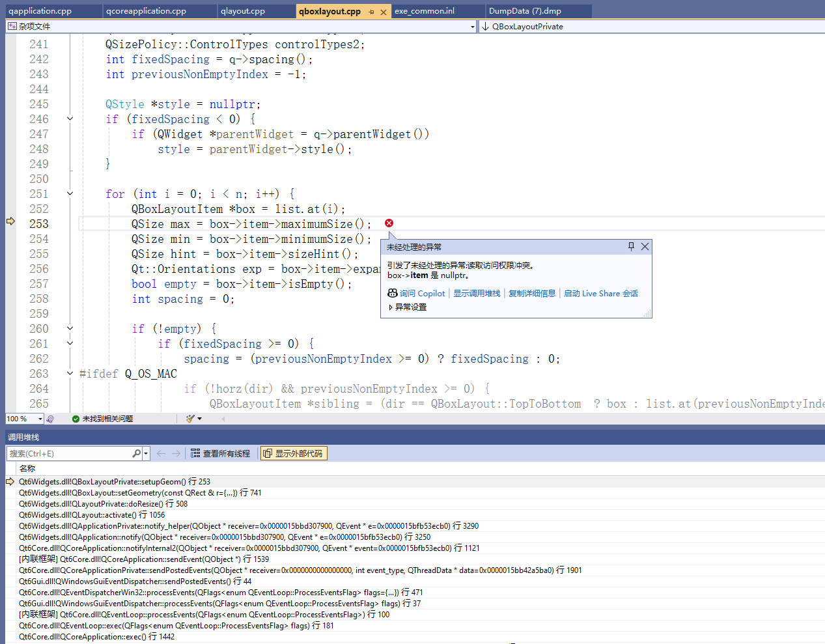Click the green no-issues-found check icon
825x644 pixels.
[x=76, y=419]
